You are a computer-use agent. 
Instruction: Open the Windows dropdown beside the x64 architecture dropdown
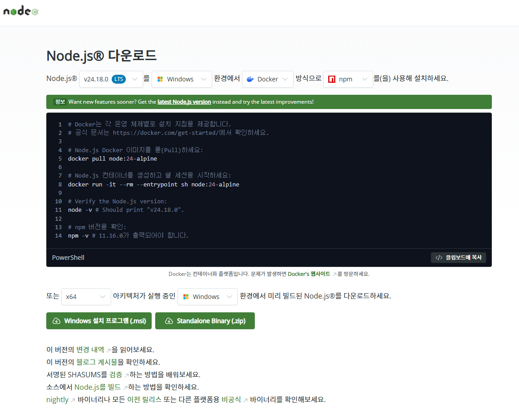pos(208,297)
